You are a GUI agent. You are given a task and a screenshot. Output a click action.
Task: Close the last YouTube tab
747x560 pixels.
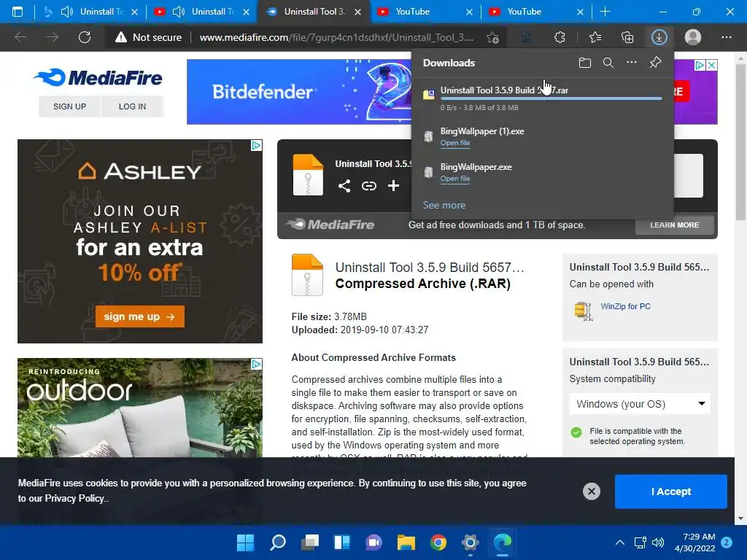580,12
